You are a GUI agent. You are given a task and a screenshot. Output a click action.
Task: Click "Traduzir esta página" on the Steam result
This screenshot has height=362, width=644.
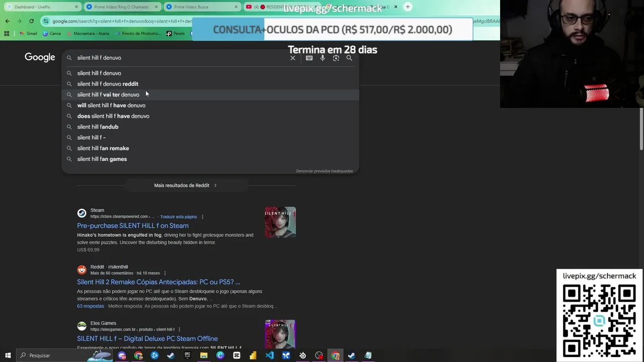[x=178, y=217]
